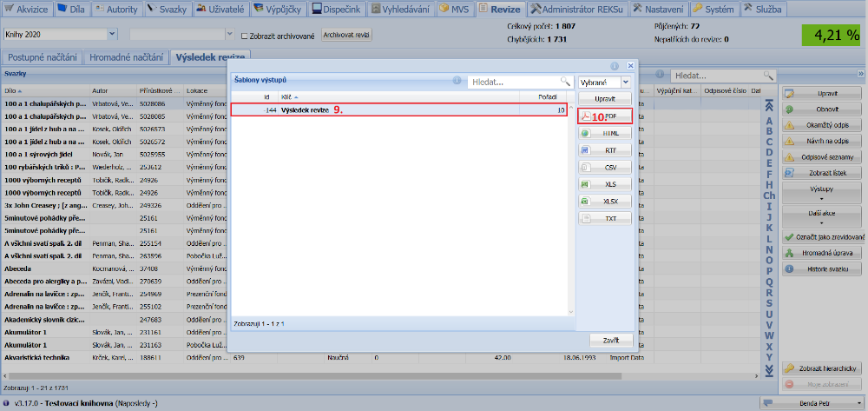Click the Hledat field in templates dialog
Viewport: 868px width, 411px height.
[512, 82]
